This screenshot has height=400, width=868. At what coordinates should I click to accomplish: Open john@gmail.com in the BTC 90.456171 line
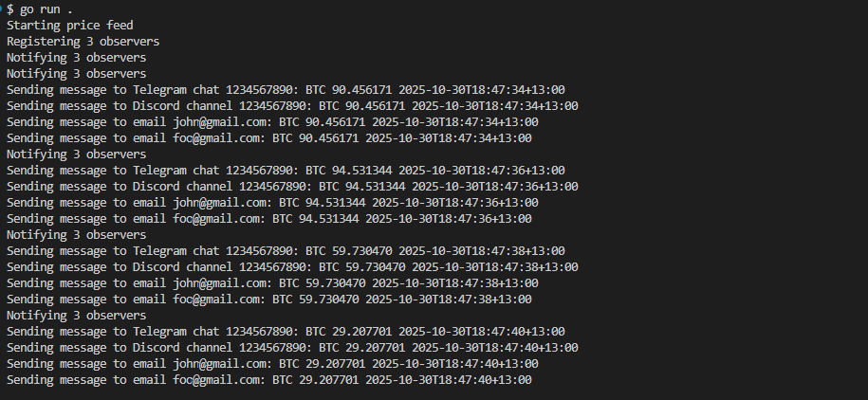click(x=218, y=121)
